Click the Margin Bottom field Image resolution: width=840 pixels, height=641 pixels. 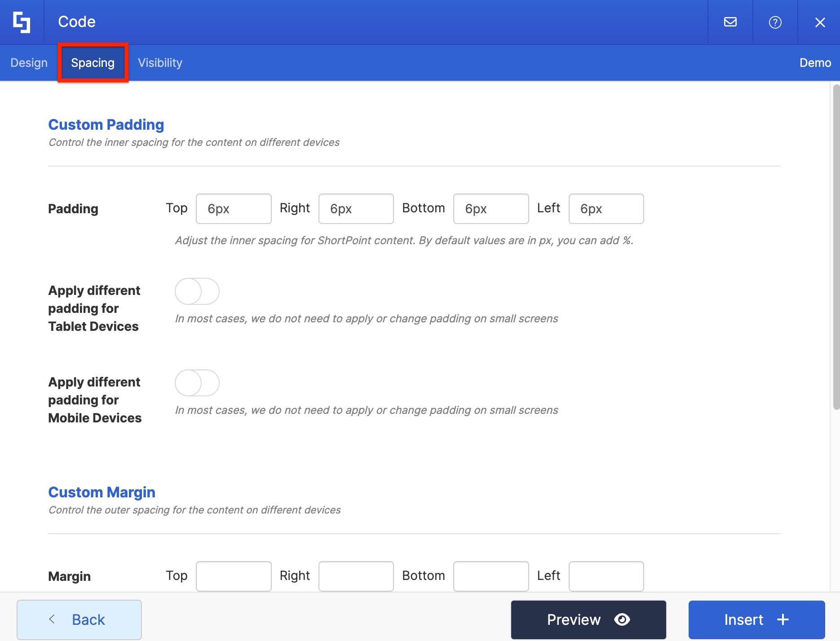click(x=491, y=576)
